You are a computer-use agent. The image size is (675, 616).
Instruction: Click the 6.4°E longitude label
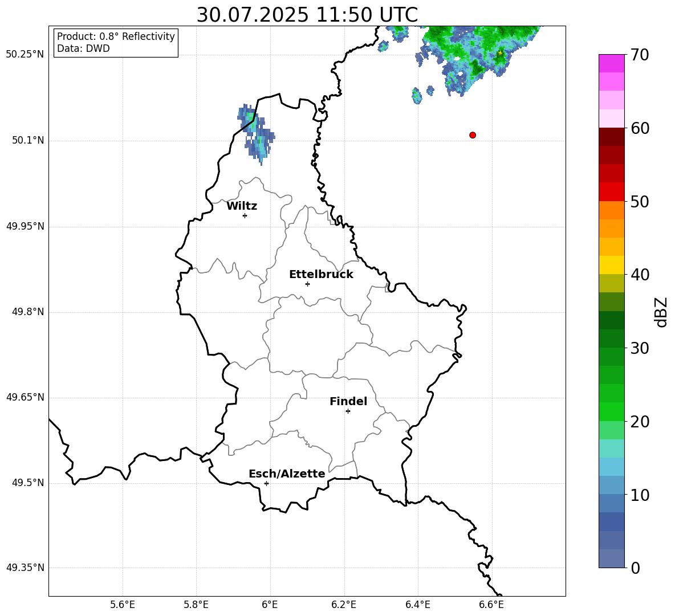click(x=417, y=605)
